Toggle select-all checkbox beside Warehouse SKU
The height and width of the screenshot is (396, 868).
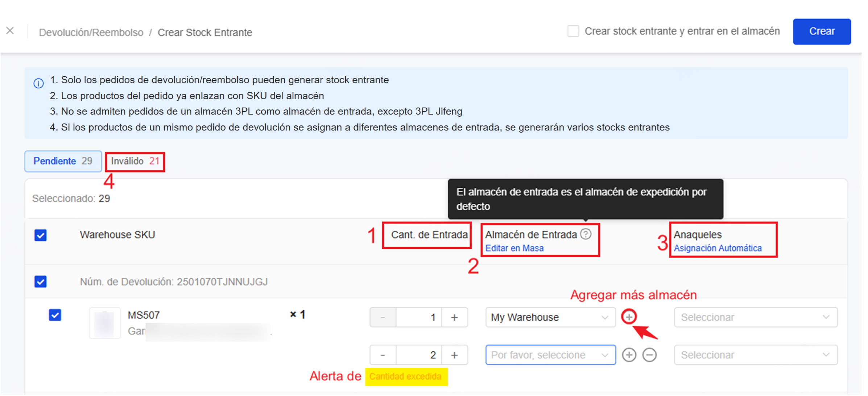[x=41, y=235]
